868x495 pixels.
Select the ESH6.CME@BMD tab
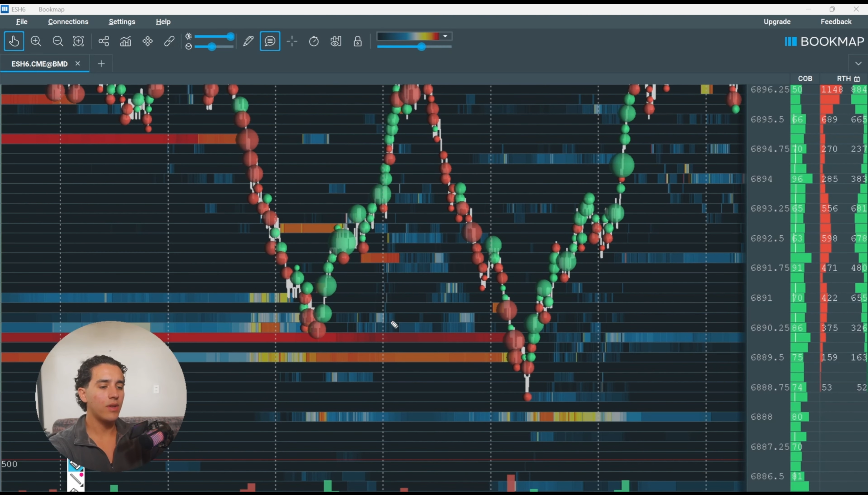pos(39,64)
